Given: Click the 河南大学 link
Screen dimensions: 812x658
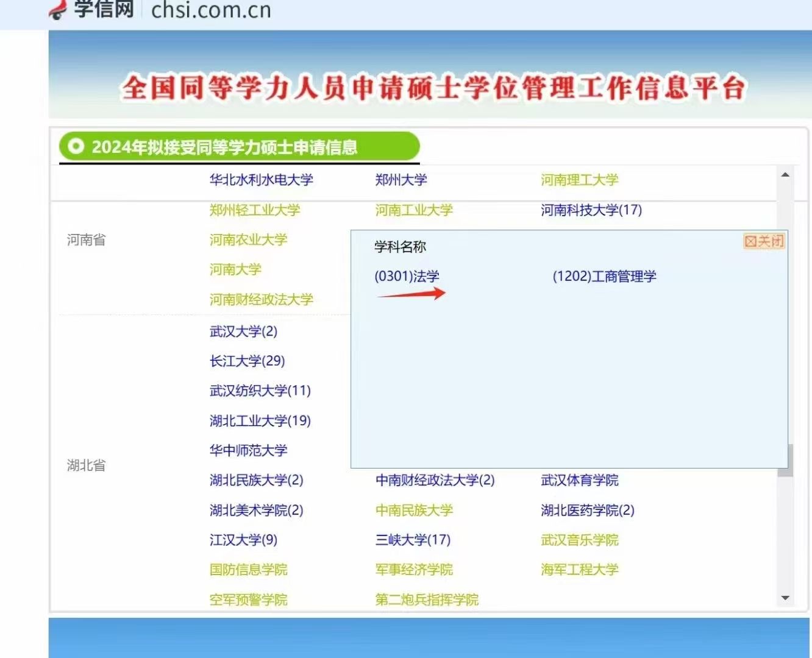Looking at the screenshot, I should 235,269.
